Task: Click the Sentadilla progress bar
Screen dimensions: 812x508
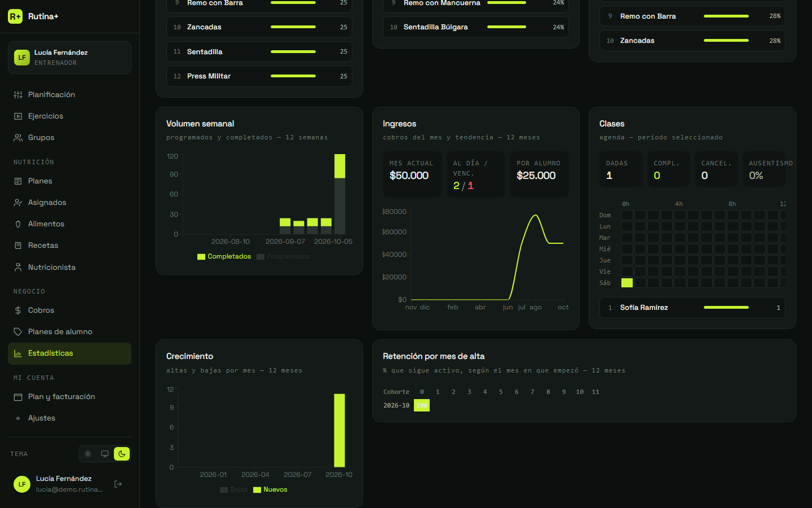Action: pyautogui.click(x=293, y=51)
